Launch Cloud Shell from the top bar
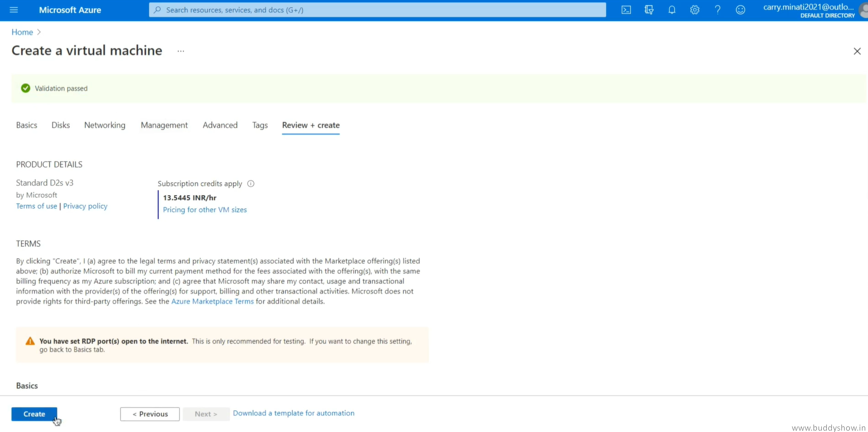 pyautogui.click(x=626, y=10)
